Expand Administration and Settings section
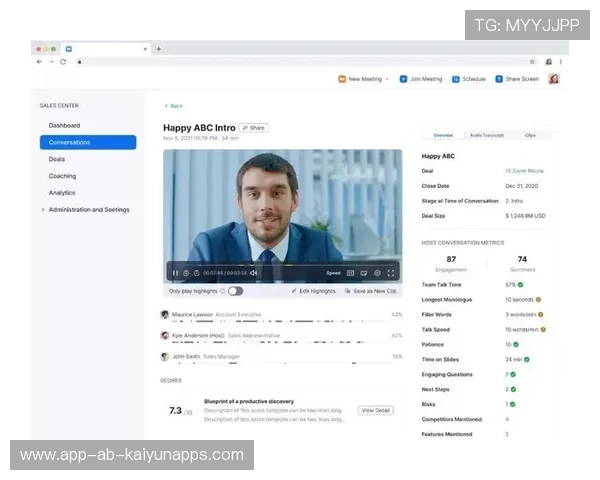600x480 pixels. [43, 210]
